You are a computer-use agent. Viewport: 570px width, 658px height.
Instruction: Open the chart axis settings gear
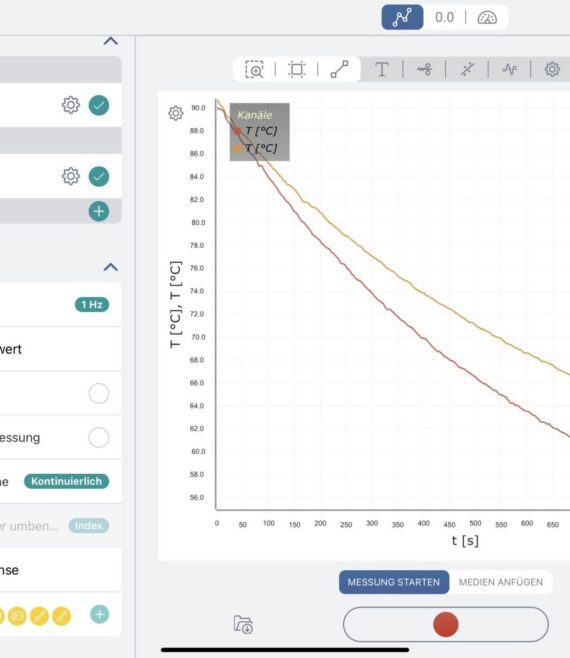pyautogui.click(x=176, y=113)
